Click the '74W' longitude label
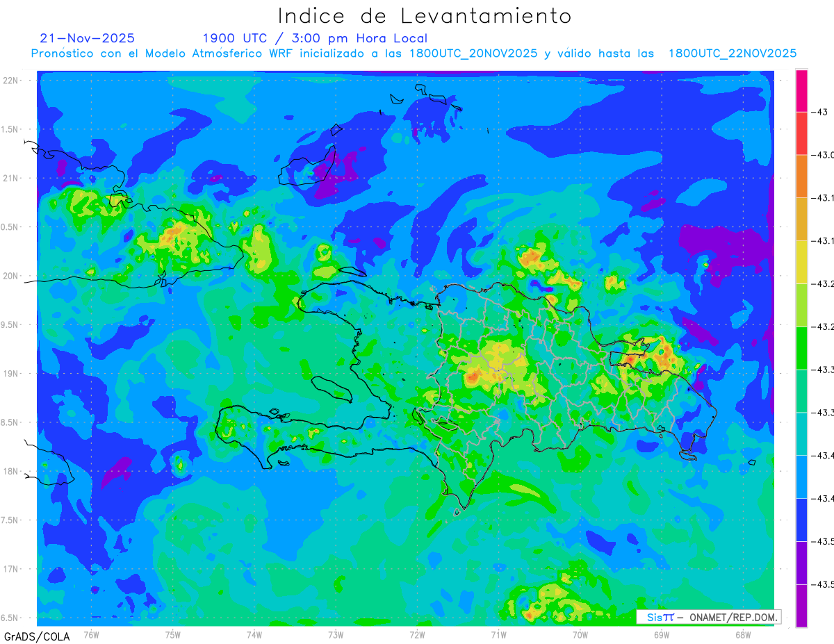Image resolution: width=834 pixels, height=644 pixels. click(x=254, y=634)
